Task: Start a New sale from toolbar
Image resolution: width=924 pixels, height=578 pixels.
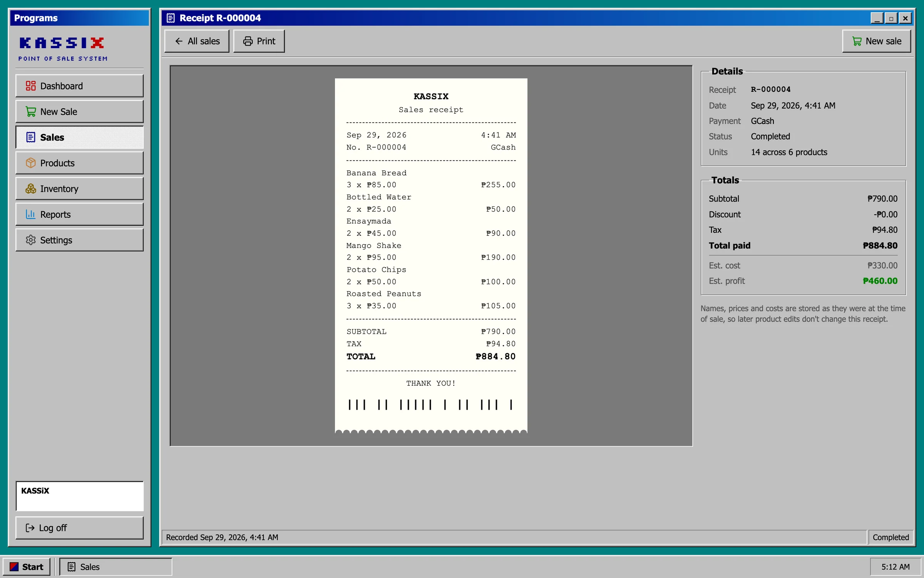Action: (x=876, y=41)
